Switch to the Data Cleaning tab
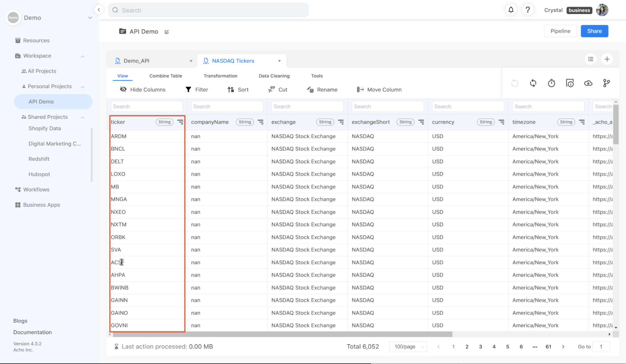This screenshot has height=364, width=626. 274,76
